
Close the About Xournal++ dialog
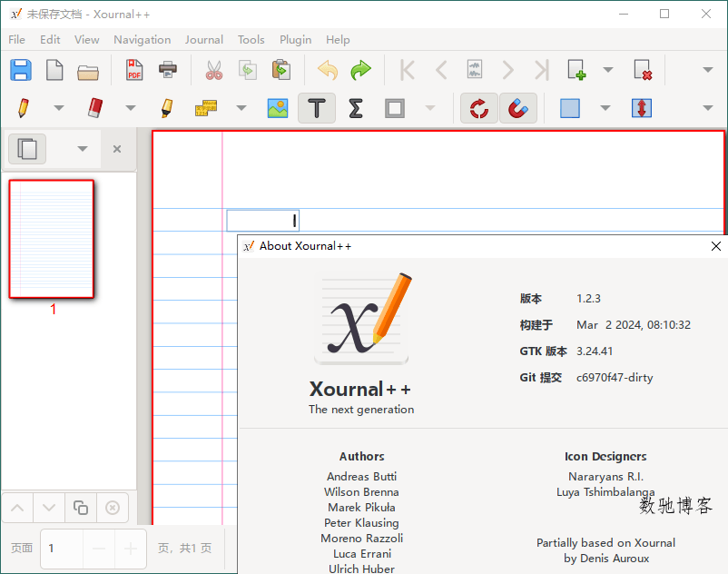click(x=716, y=246)
